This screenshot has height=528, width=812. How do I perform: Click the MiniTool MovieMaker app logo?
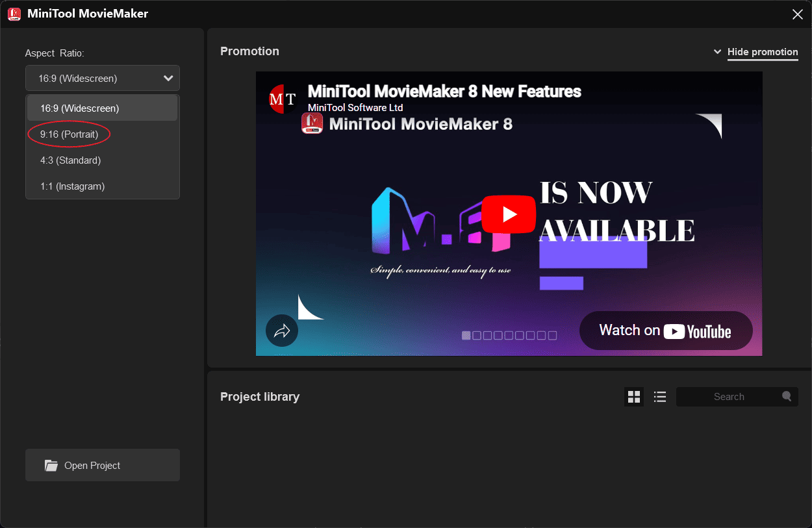click(14, 14)
